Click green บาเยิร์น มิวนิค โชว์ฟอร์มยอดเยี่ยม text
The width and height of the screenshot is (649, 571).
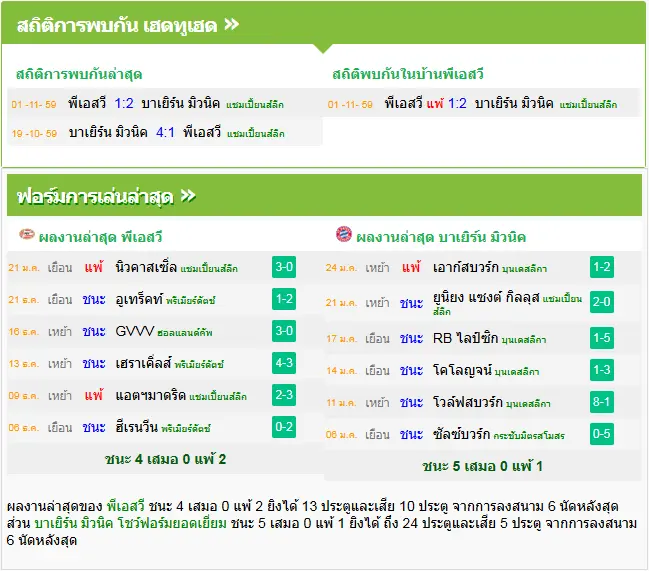130,523
